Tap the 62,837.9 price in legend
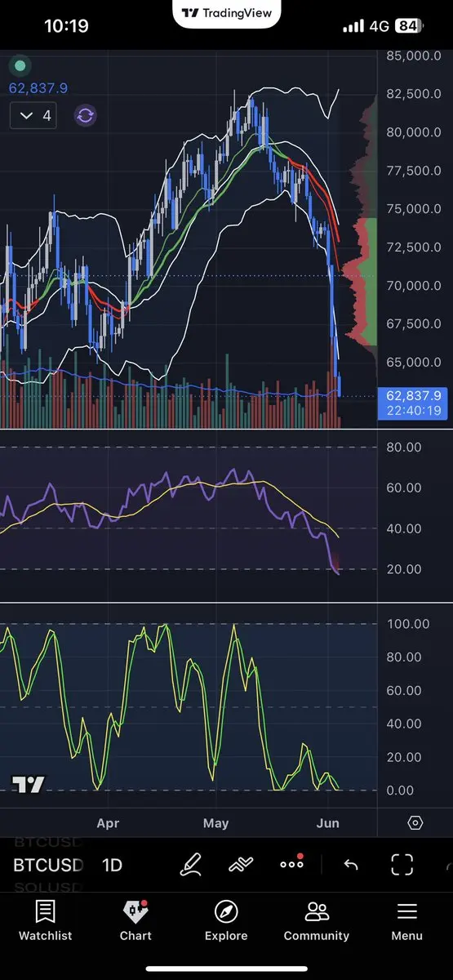 click(38, 88)
